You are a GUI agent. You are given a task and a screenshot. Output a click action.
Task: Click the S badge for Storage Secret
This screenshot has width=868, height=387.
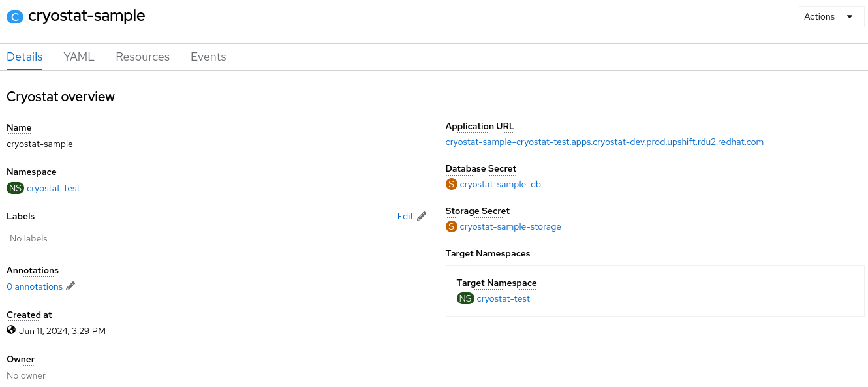click(x=451, y=226)
